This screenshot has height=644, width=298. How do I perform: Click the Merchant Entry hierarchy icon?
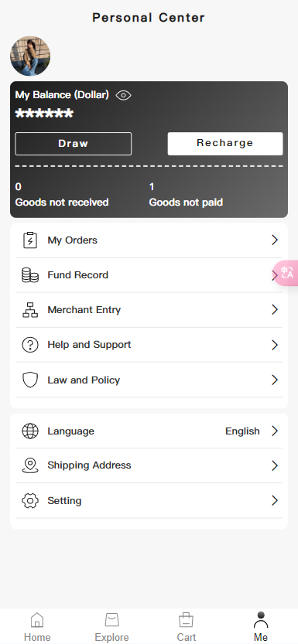coord(30,310)
